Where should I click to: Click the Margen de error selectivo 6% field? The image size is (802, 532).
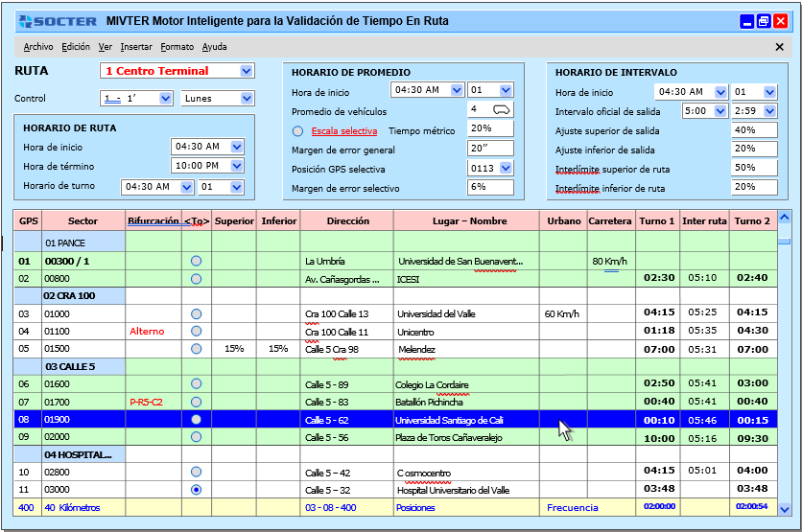(x=490, y=187)
